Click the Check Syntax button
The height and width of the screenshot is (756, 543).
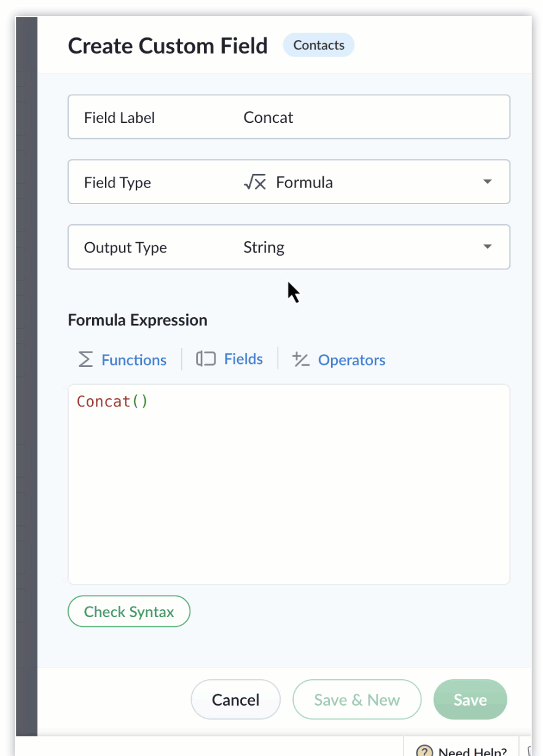[129, 612]
